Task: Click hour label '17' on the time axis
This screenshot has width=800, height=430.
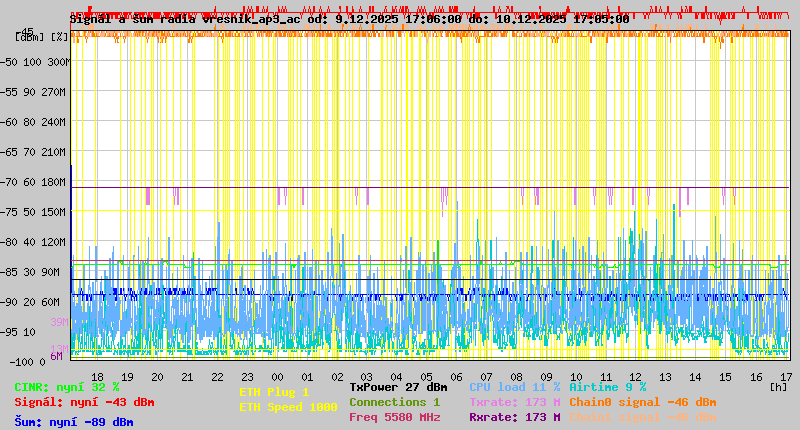Action: (786, 377)
